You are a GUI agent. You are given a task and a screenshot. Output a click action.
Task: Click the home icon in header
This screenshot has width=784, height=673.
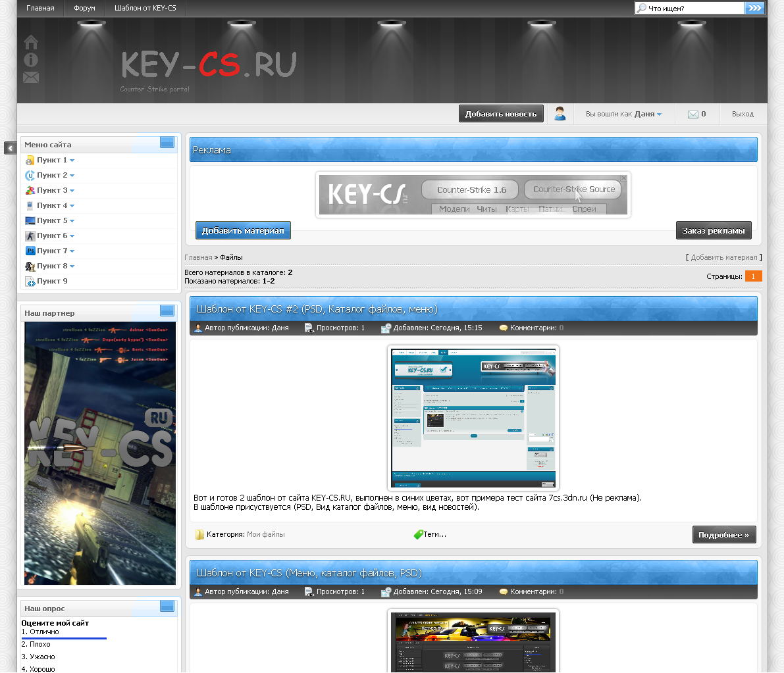[x=31, y=43]
